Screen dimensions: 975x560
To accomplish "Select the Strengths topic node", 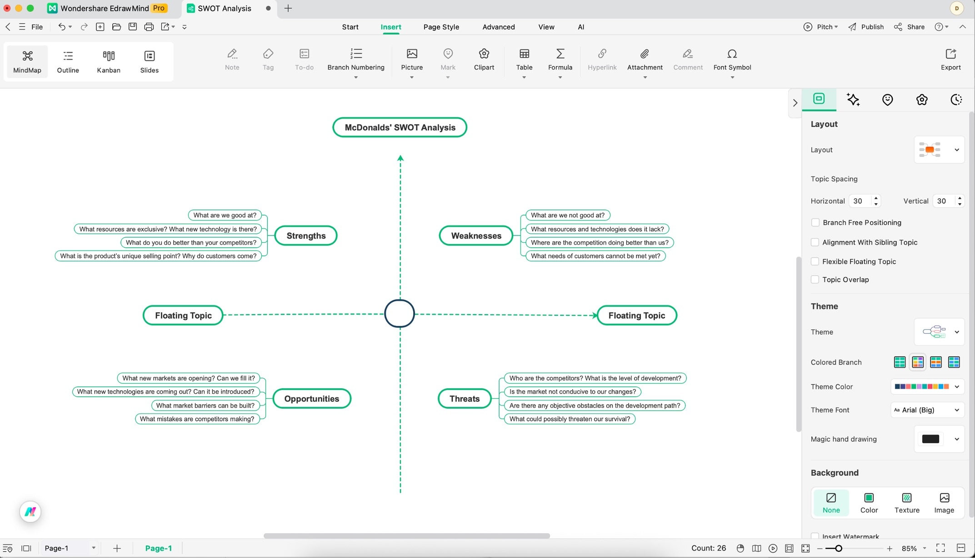I will 306,236.
